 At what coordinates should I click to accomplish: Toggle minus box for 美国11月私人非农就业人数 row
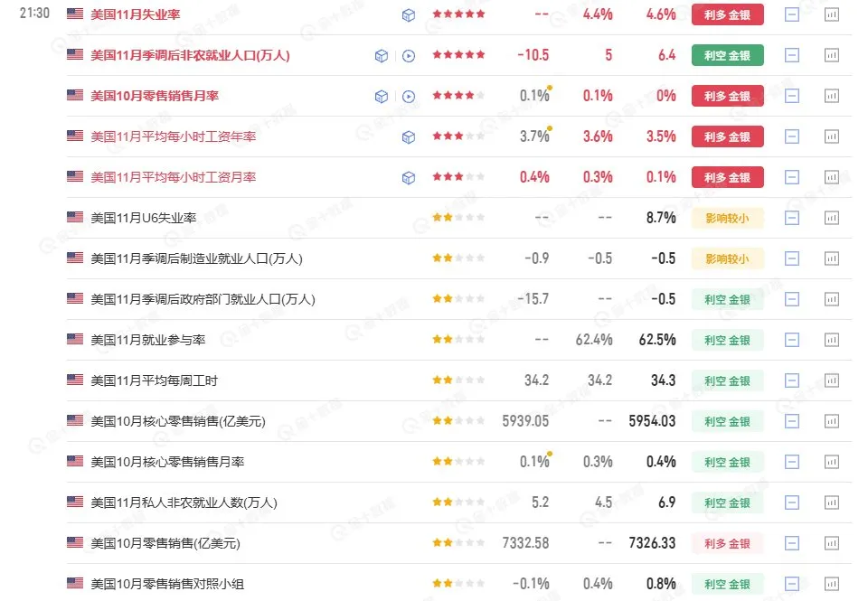792,502
